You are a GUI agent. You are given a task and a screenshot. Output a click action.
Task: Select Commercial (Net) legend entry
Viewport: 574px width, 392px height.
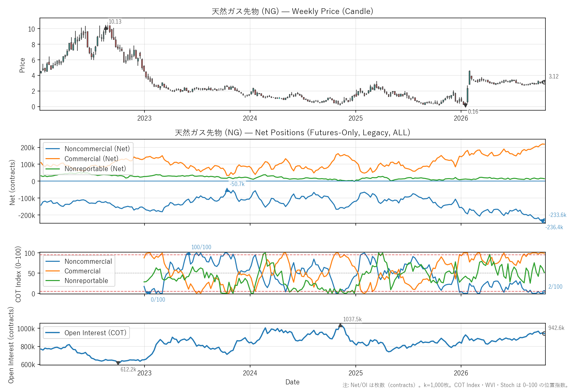82,159
